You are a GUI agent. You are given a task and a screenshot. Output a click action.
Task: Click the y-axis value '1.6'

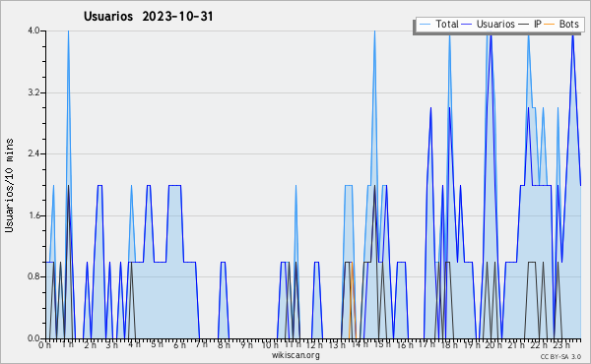[x=33, y=215]
